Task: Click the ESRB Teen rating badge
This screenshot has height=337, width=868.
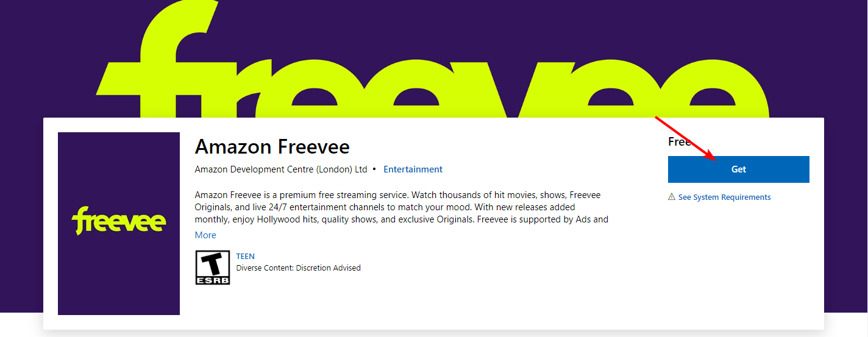Action: (212, 268)
